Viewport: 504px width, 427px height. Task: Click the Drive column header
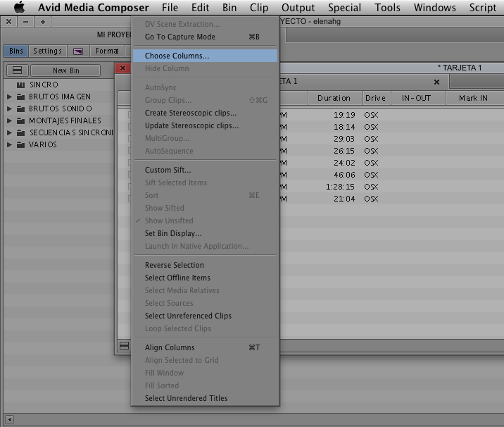pos(375,98)
